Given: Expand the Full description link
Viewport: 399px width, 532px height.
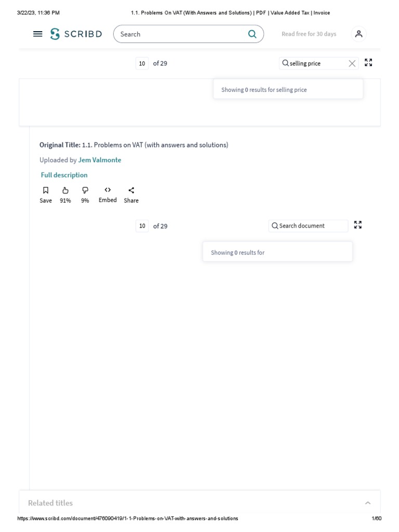Looking at the screenshot, I should (64, 175).
